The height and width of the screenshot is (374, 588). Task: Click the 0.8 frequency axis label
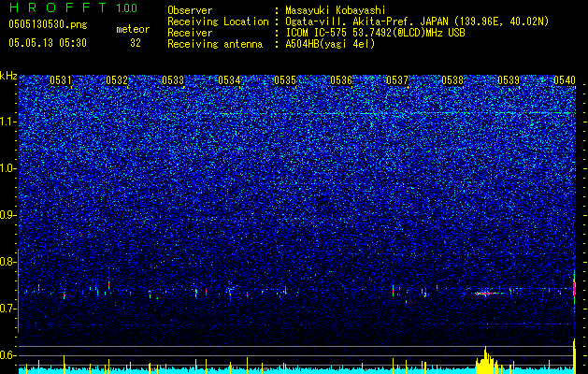[x=8, y=262]
